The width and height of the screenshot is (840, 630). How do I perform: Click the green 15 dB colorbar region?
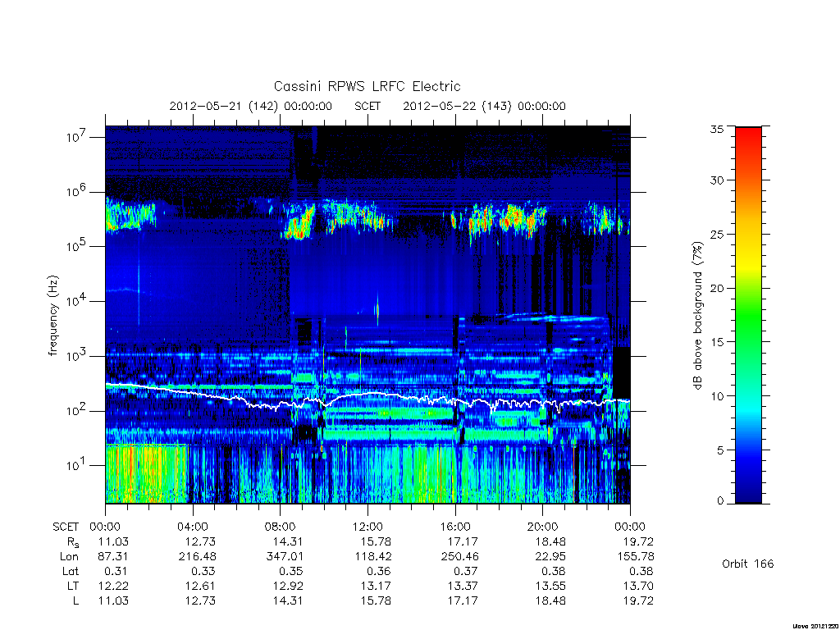coord(748,341)
